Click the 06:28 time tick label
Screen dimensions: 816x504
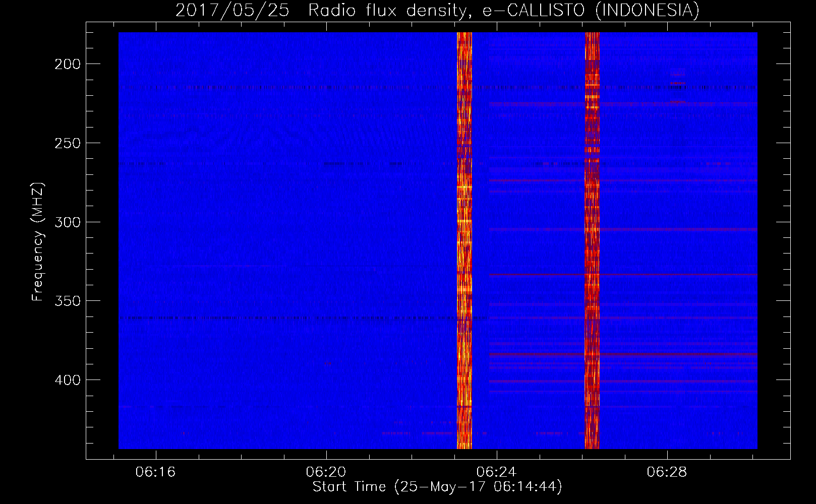click(x=667, y=472)
